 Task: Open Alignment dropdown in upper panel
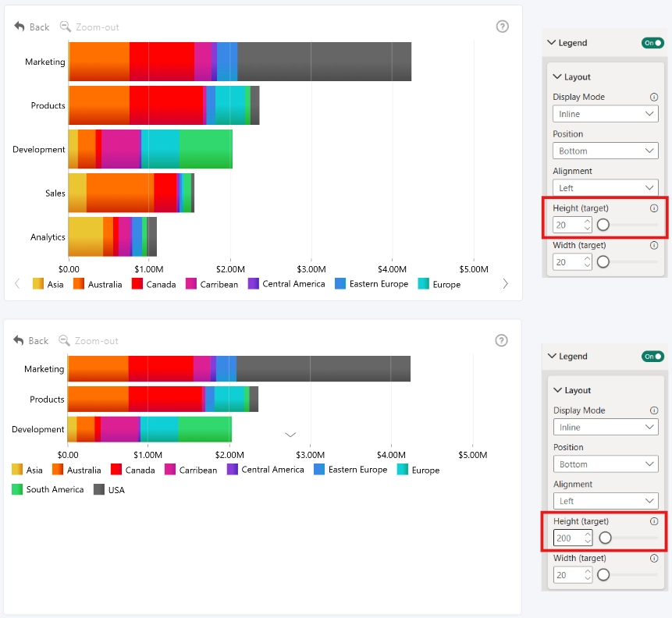click(605, 188)
